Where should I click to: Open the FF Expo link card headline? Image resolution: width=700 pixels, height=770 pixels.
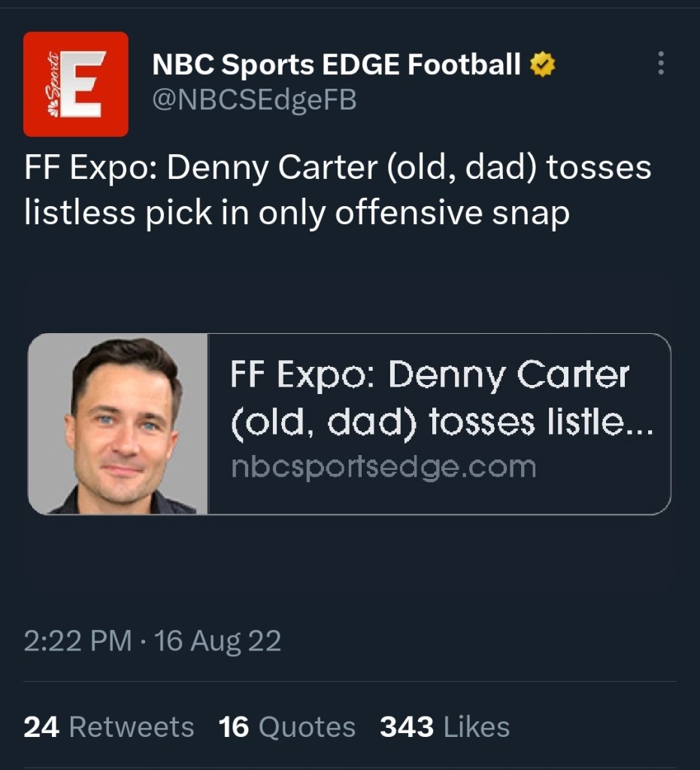click(440, 400)
